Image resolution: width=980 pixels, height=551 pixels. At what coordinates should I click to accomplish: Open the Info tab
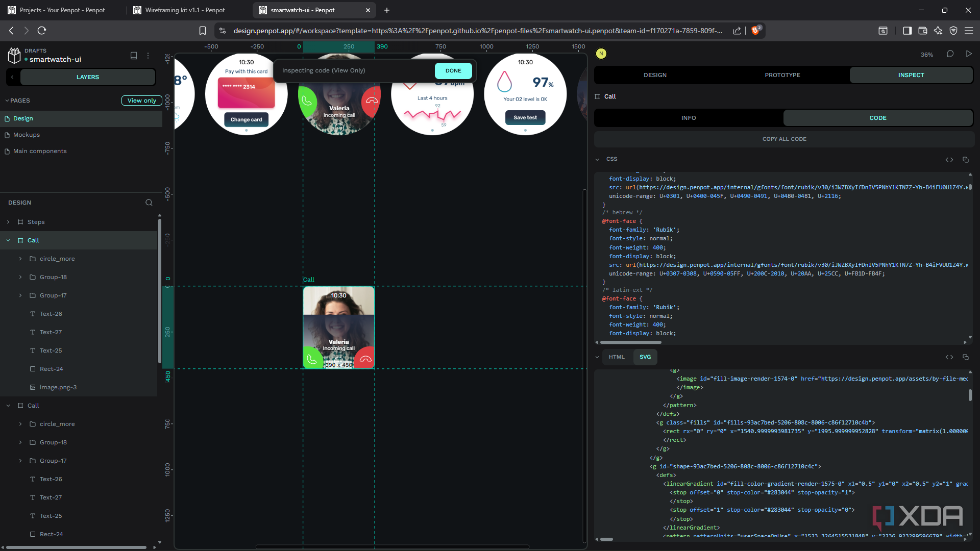(x=689, y=118)
